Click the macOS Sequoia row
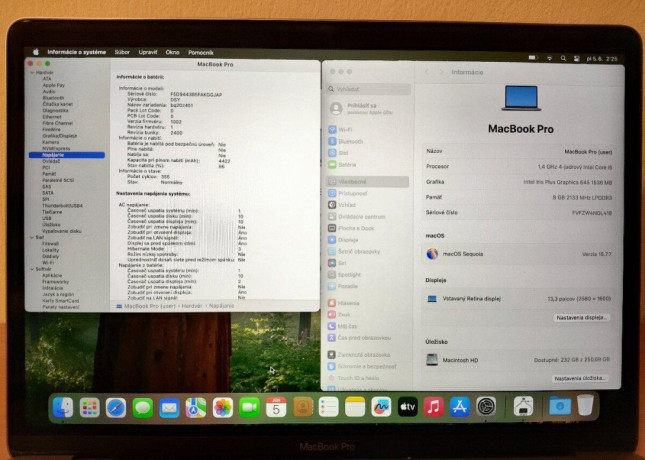The width and height of the screenshot is (645, 460). coord(518,254)
